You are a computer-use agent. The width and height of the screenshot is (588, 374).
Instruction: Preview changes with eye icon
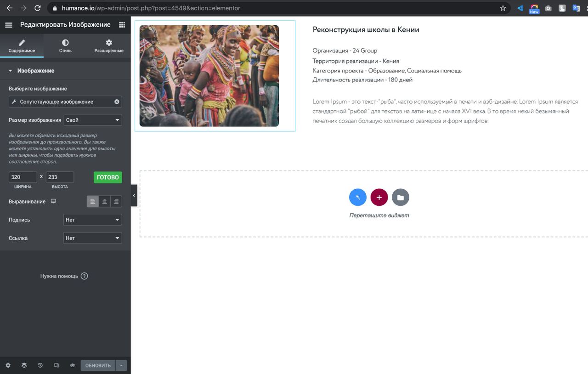pos(73,365)
